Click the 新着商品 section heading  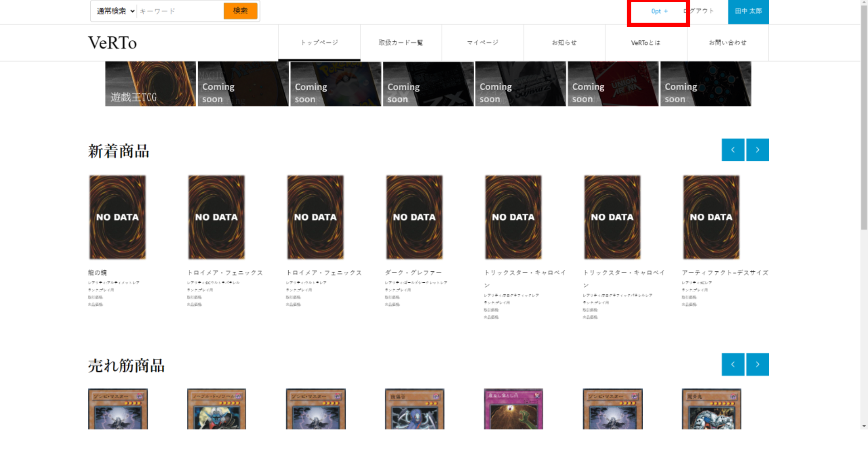coord(119,151)
